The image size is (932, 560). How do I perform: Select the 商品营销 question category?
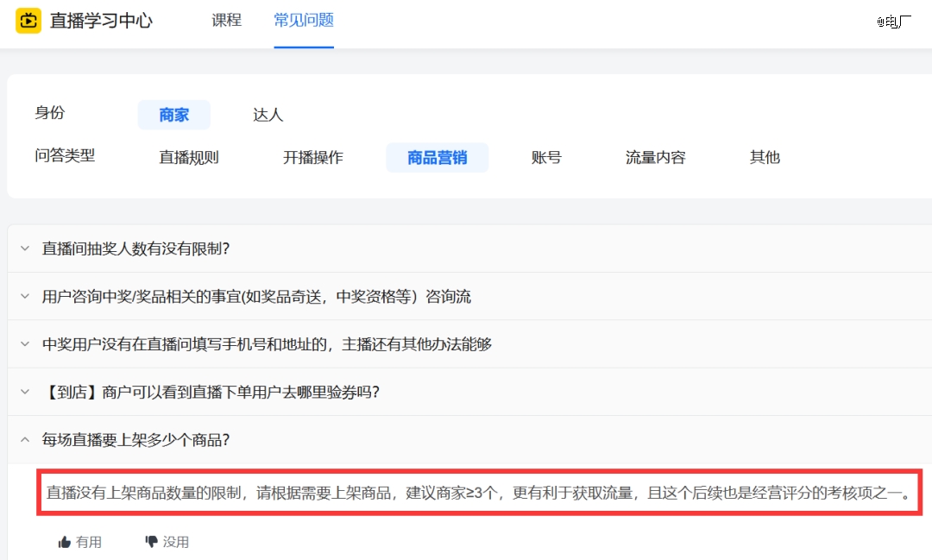click(x=437, y=157)
